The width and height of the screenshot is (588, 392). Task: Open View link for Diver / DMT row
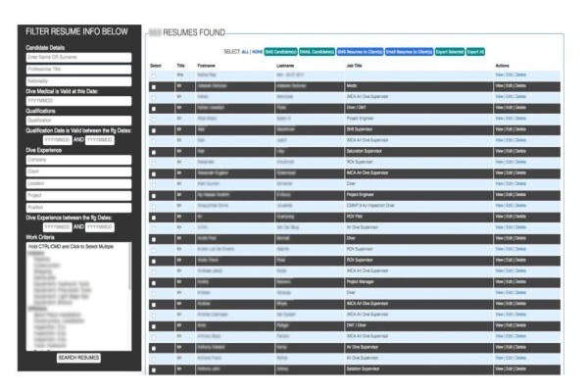[x=499, y=108]
